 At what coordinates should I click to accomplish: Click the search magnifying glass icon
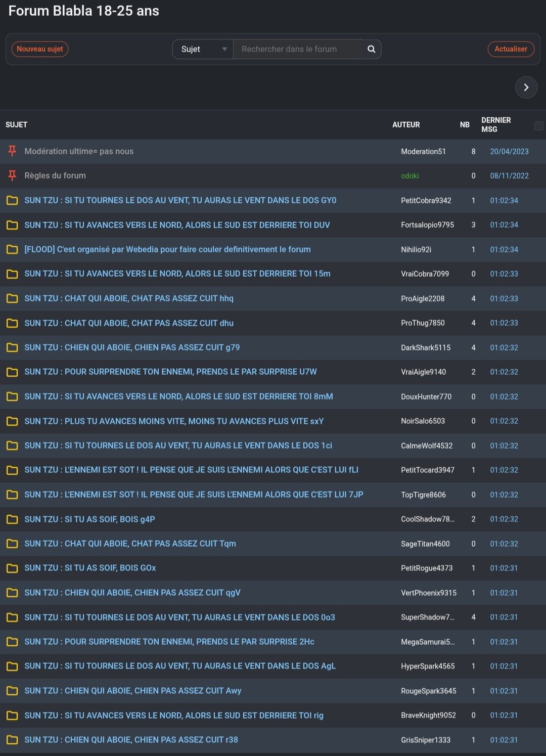click(371, 49)
